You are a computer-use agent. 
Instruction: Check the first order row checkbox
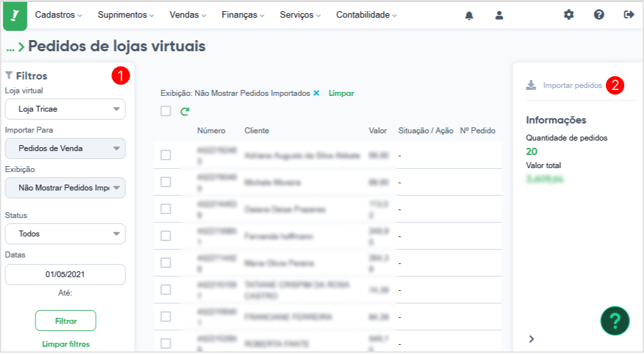coord(165,155)
